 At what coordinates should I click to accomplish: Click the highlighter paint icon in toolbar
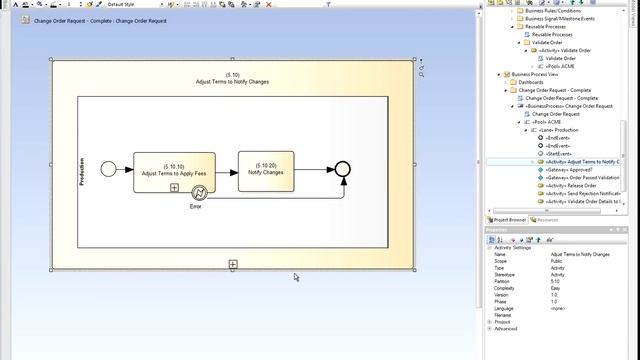tap(89, 4)
